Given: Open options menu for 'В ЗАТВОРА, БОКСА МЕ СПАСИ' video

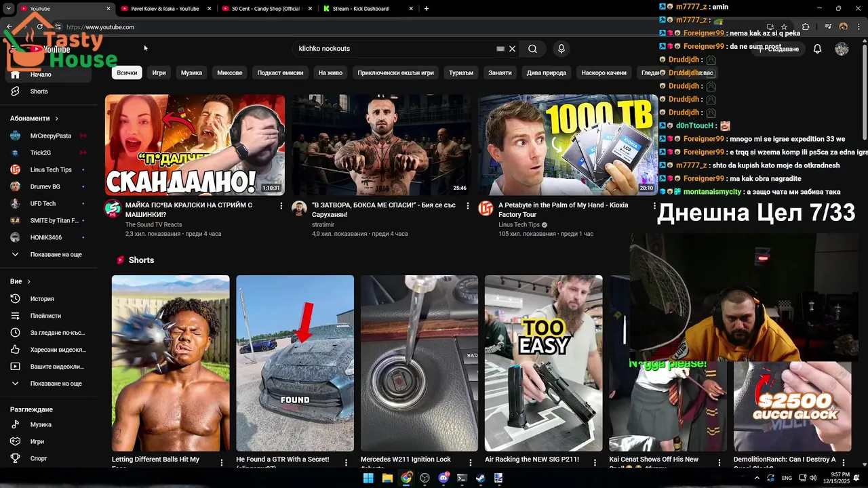Looking at the screenshot, I should [468, 206].
